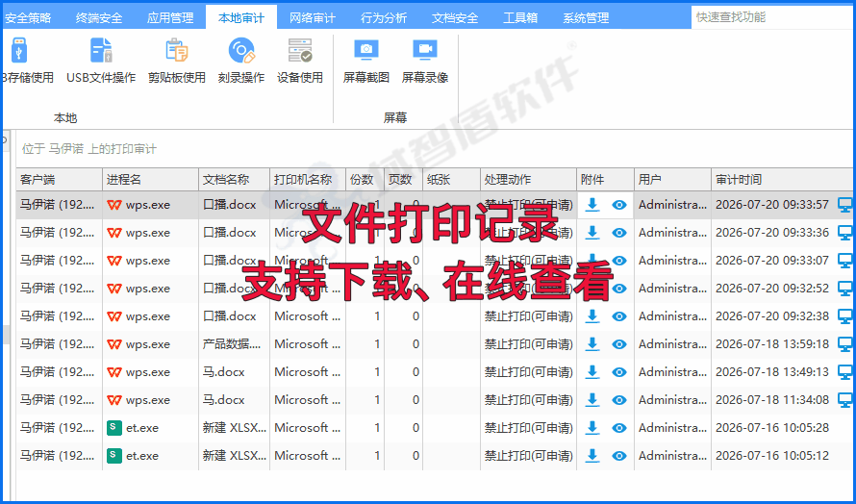Click monitor icon on 13:59:18 row

(x=845, y=344)
